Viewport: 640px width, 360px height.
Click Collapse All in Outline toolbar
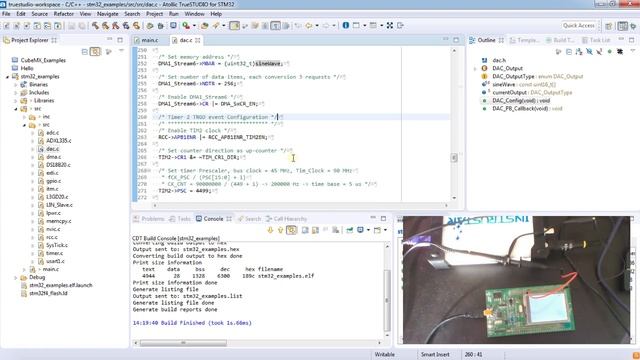tap(569, 52)
